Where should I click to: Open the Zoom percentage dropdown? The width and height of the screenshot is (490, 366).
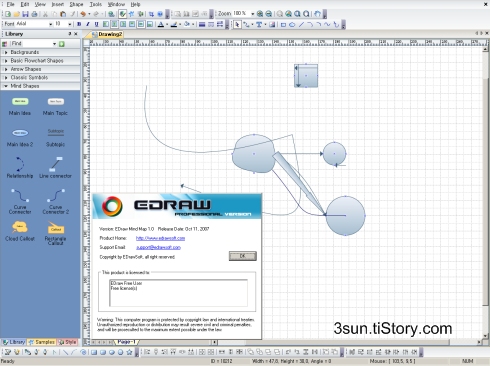pos(252,14)
